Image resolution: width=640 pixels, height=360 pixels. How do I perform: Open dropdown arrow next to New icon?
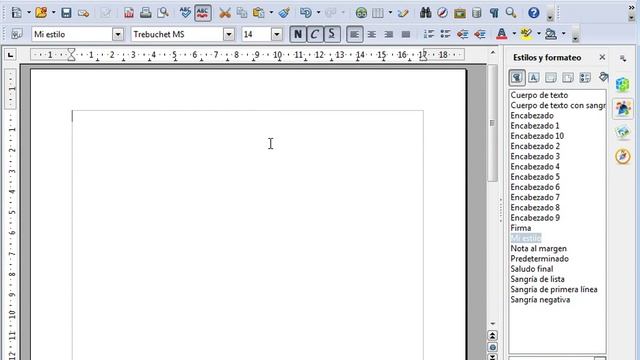pos(29,13)
